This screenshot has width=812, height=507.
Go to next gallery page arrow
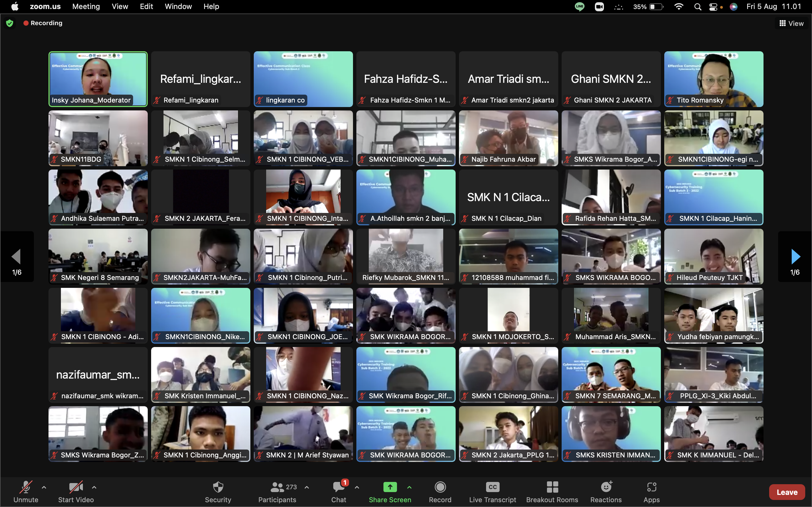(795, 257)
